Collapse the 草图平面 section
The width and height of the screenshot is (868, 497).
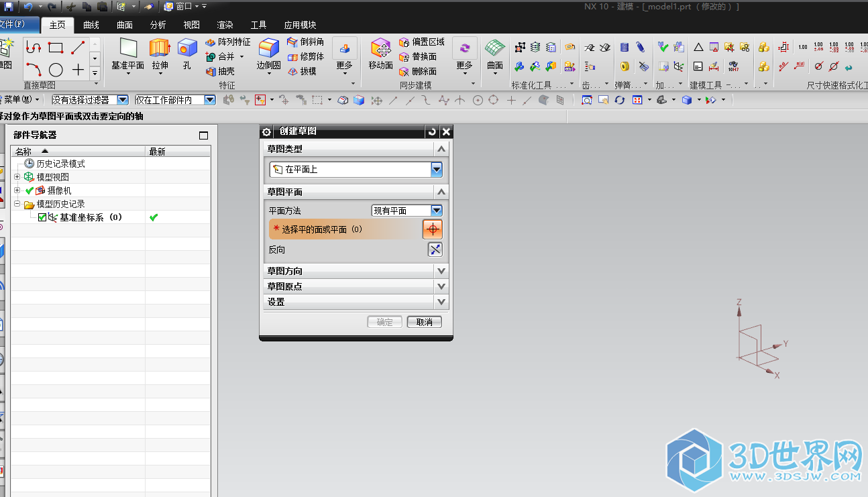click(x=441, y=192)
